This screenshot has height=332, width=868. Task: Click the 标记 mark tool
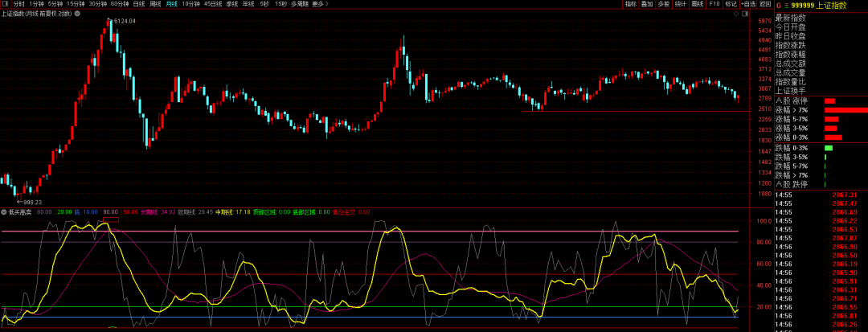click(731, 4)
